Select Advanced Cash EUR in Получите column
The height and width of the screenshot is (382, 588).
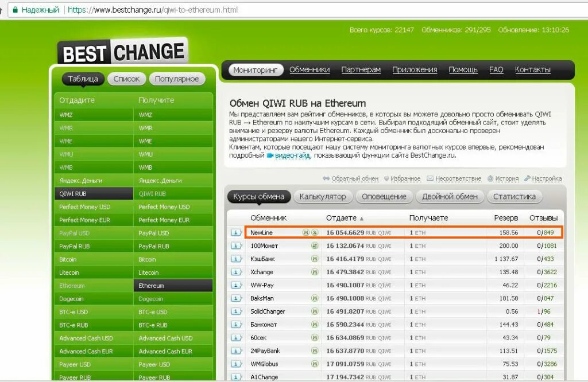(x=173, y=351)
